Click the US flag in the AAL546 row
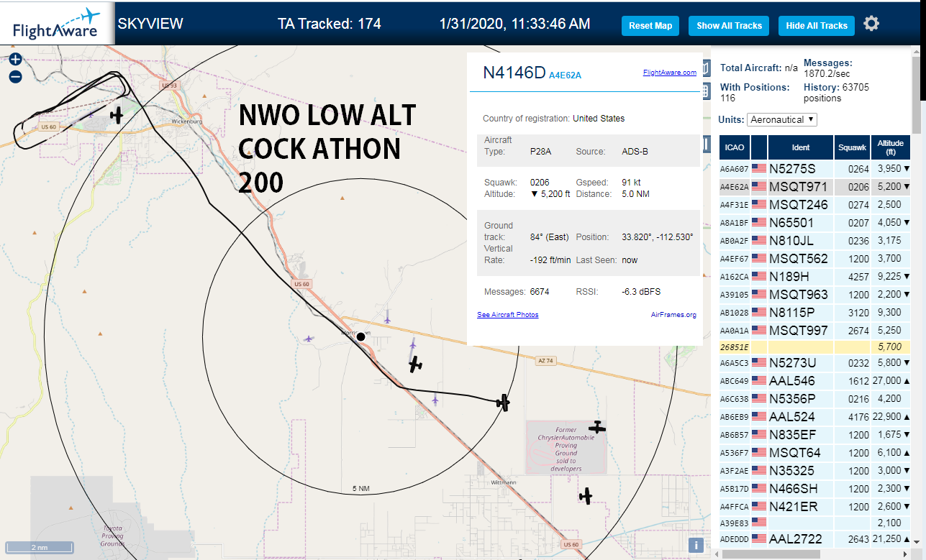This screenshot has height=560, width=926. click(x=758, y=381)
